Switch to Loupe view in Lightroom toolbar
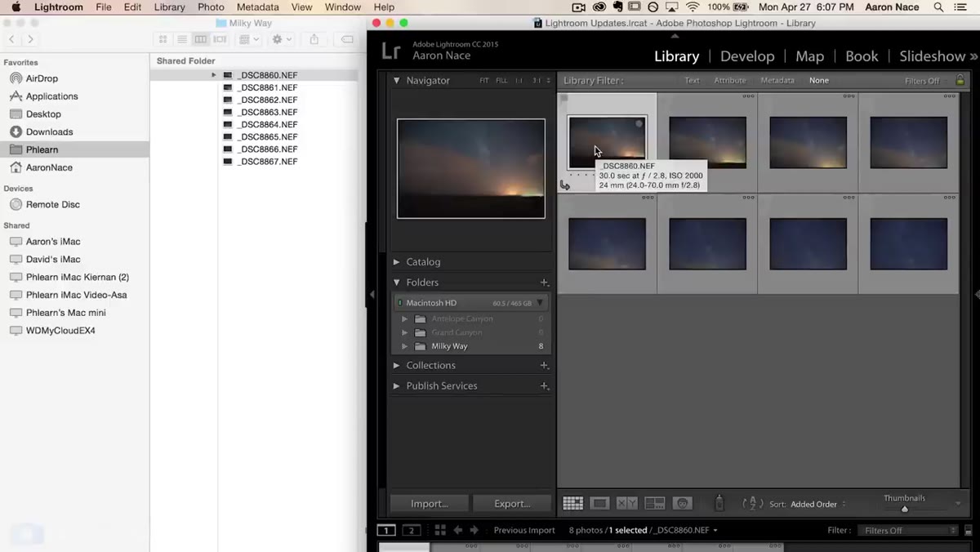Image resolution: width=980 pixels, height=552 pixels. (599, 504)
